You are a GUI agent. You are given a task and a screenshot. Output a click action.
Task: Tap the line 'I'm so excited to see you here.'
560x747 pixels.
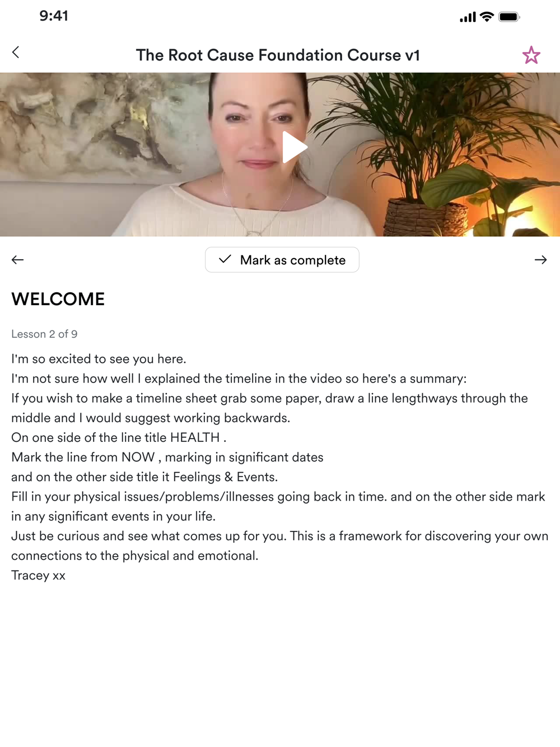click(99, 359)
